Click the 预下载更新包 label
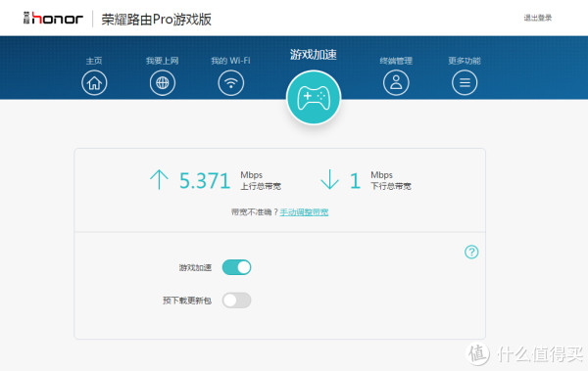The width and height of the screenshot is (588, 371). coord(187,301)
